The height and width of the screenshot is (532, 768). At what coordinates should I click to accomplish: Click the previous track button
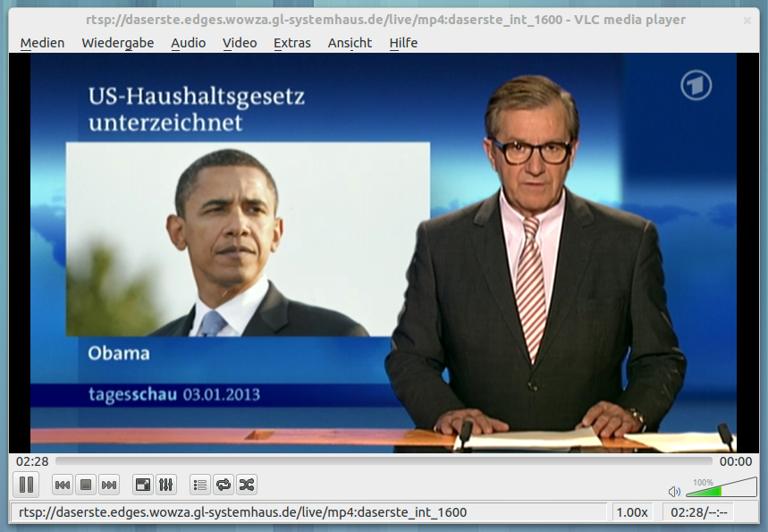click(63, 485)
